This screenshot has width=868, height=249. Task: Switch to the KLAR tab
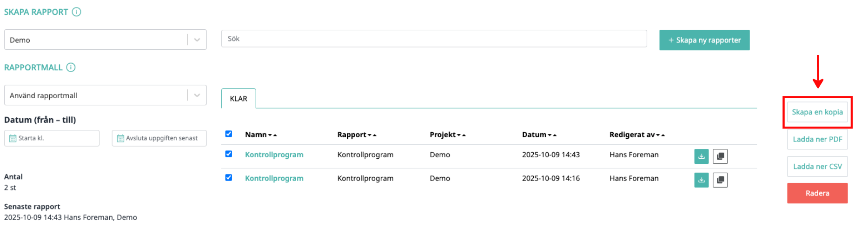[x=239, y=99]
